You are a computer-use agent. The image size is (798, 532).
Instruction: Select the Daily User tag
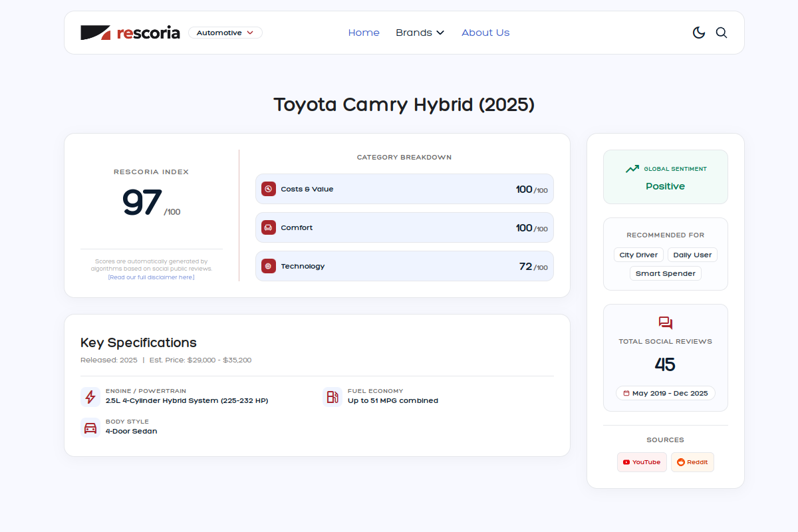coord(693,255)
